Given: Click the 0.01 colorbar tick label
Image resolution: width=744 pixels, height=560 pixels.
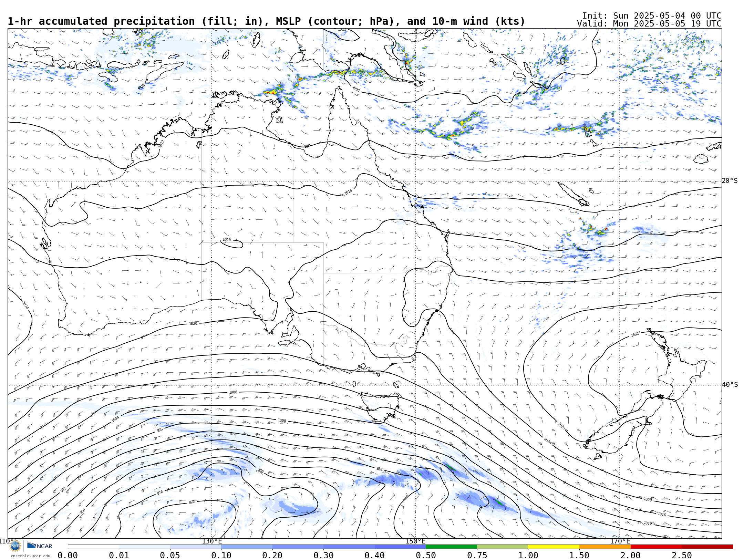Looking at the screenshot, I should (x=119, y=556).
